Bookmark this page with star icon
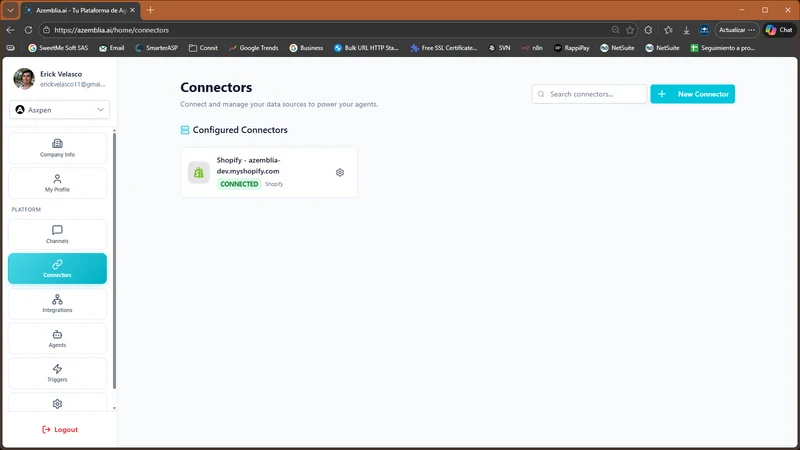 click(630, 30)
